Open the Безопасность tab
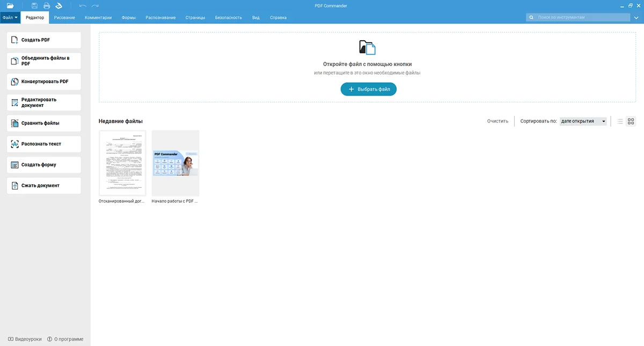 229,17
